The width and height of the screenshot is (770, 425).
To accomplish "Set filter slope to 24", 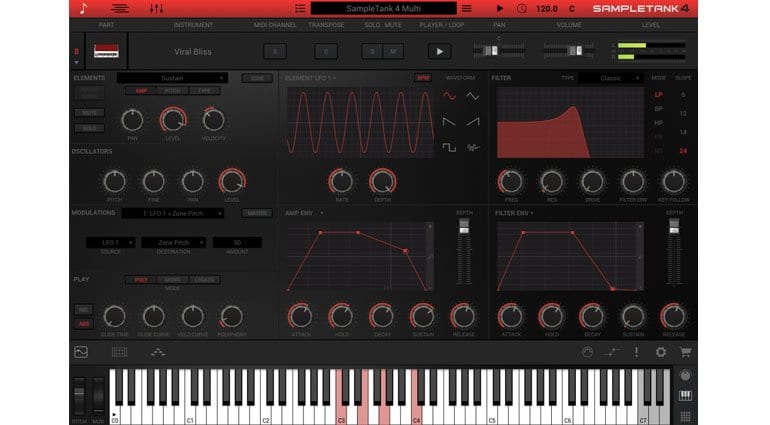I will point(683,151).
